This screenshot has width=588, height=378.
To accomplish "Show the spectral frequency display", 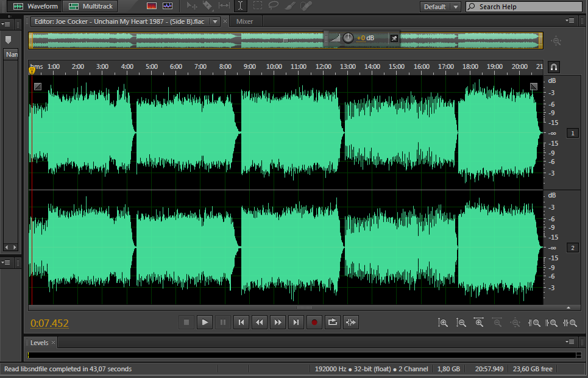I will point(152,6).
